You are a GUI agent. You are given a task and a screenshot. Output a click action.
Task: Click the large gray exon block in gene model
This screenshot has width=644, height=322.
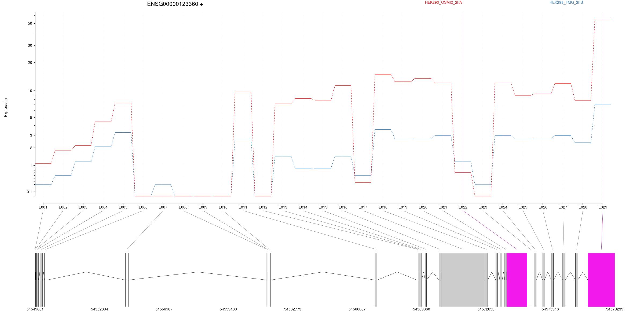(463, 280)
